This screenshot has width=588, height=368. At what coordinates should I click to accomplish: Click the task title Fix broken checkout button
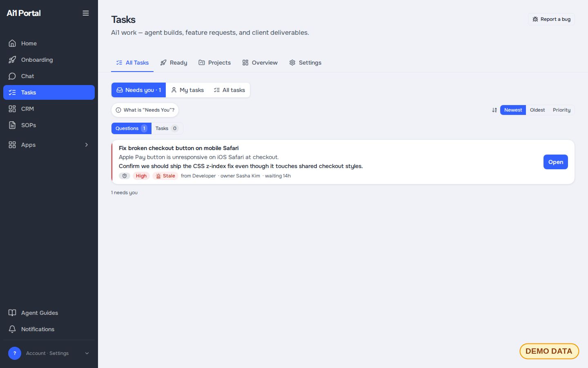coord(179,148)
